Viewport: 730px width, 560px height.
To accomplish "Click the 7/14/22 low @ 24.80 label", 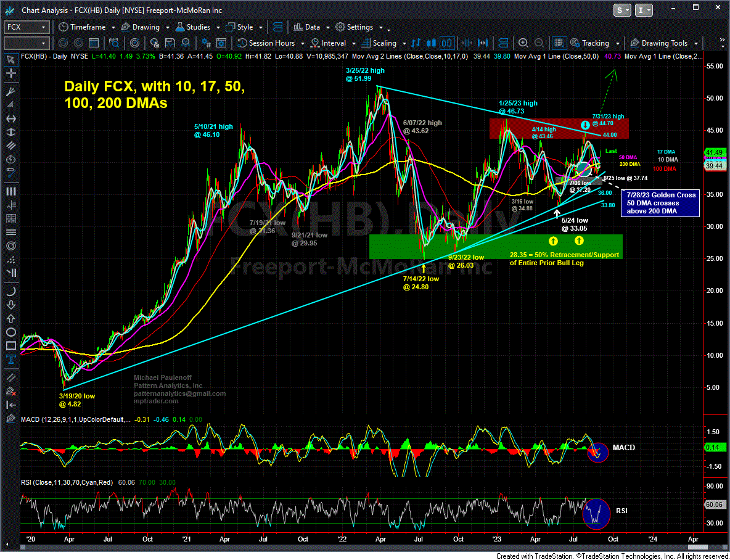I will click(x=421, y=283).
